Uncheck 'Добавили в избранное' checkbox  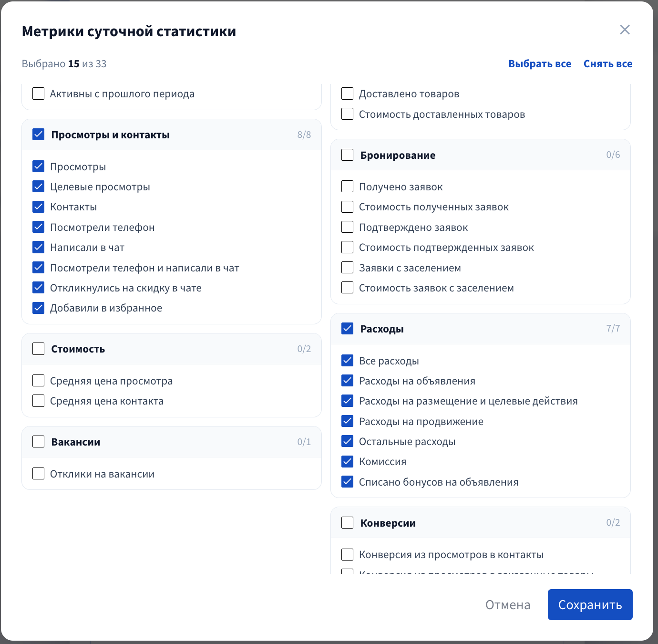coord(39,308)
